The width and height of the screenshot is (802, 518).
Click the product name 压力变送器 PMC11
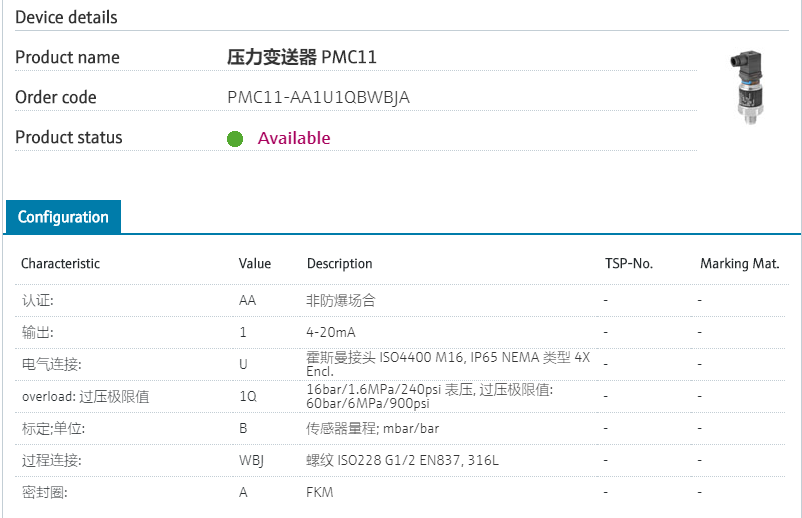302,57
